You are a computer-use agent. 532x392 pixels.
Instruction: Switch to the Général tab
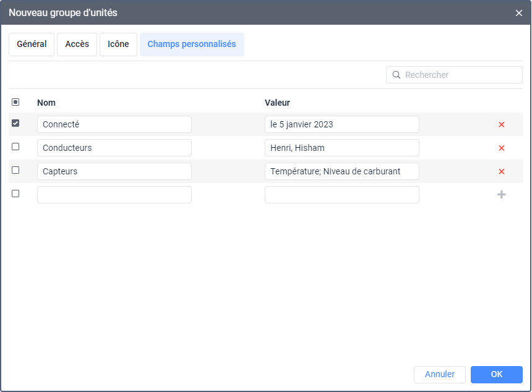(x=32, y=45)
